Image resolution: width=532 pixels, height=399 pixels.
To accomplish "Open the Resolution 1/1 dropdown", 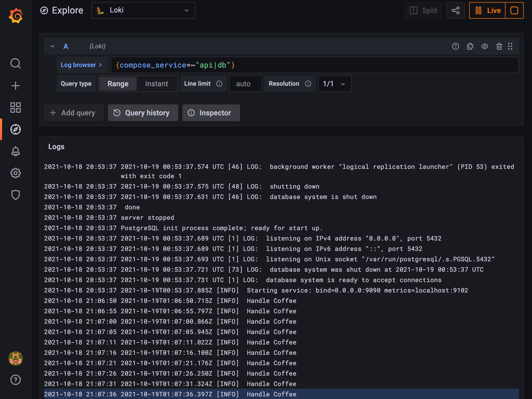I will 335,84.
